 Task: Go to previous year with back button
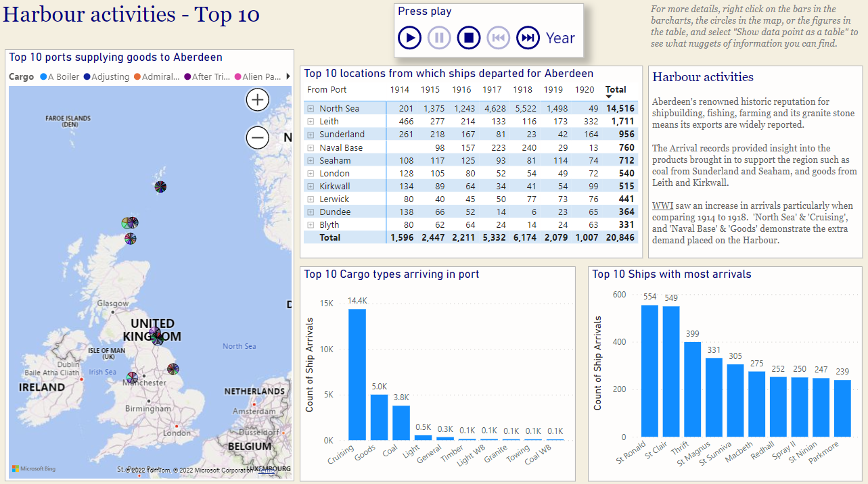(498, 38)
